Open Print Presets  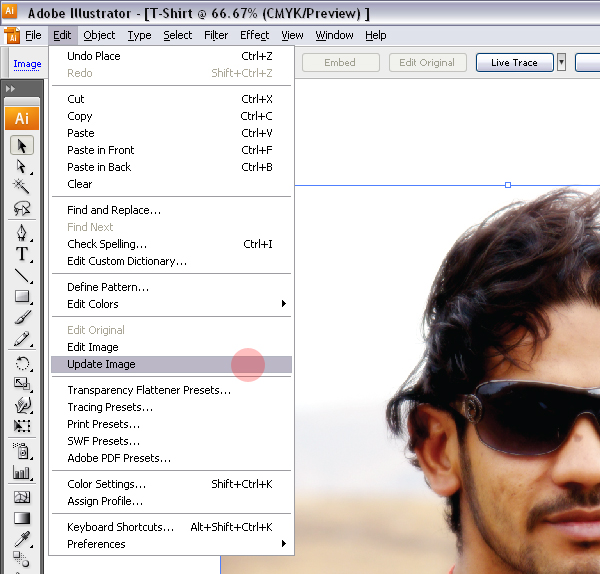click(x=171, y=424)
